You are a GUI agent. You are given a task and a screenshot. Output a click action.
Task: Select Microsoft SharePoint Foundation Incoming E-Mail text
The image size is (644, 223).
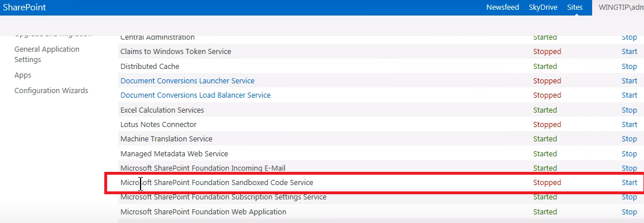coord(203,168)
